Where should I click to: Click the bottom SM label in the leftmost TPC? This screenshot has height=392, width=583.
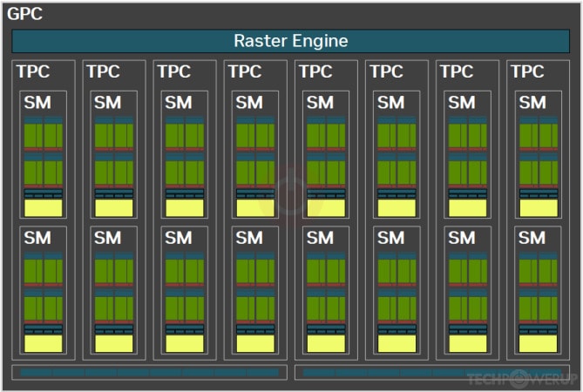pos(37,238)
